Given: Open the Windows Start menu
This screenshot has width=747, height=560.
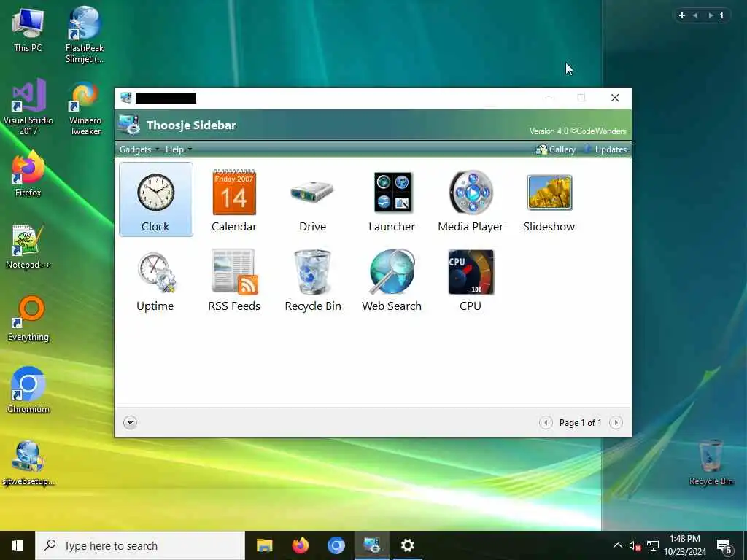Looking at the screenshot, I should tap(18, 545).
